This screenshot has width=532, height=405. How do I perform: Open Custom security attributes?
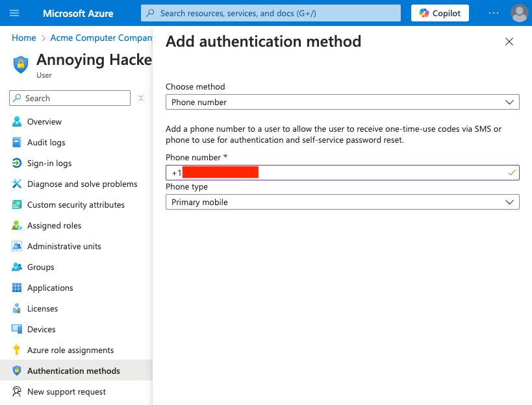[x=77, y=204]
